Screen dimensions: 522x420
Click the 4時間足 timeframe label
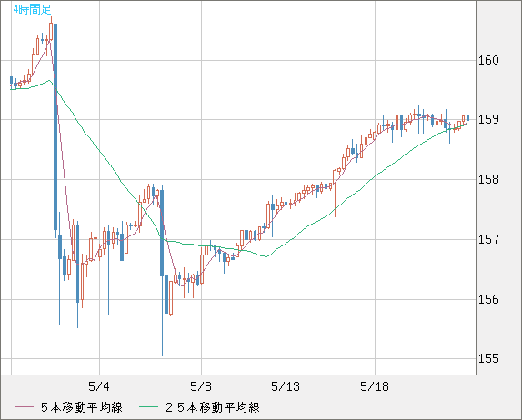33,9
